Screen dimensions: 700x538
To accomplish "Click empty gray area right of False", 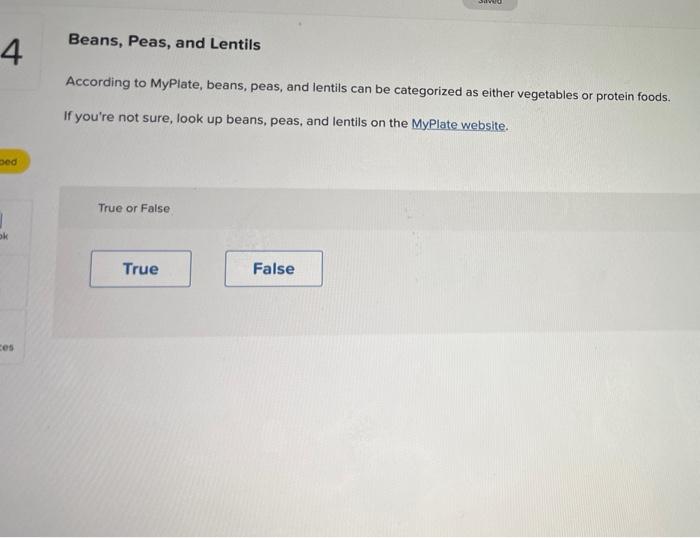I will point(491,277).
